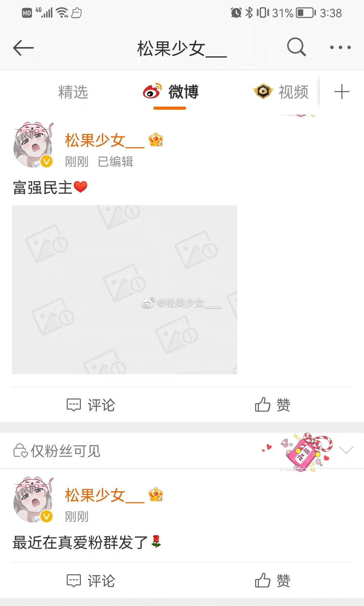
Task: Comment on the 真爱粉群 post
Action: coord(91,581)
